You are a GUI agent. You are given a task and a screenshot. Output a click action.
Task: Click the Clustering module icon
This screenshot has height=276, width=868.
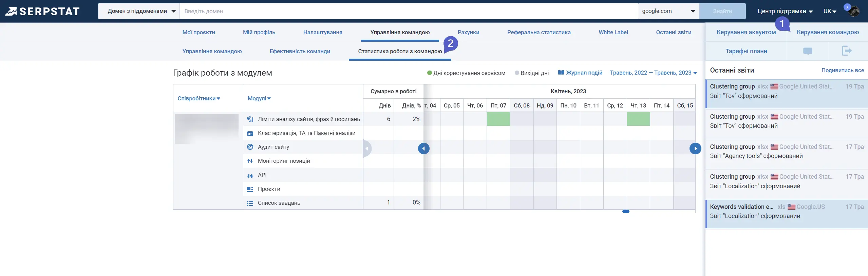click(250, 133)
